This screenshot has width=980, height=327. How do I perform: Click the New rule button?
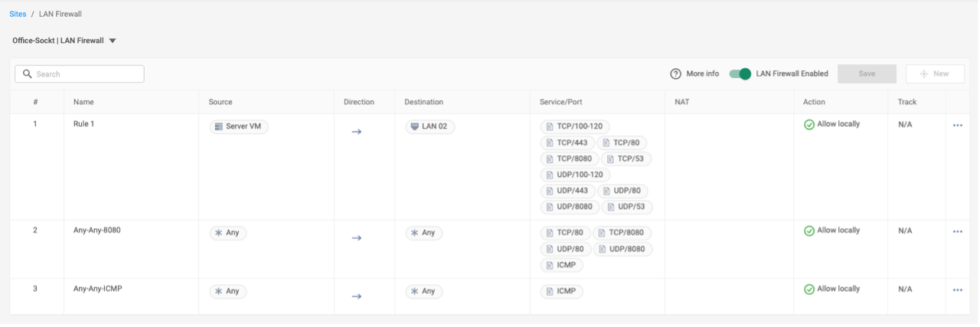[934, 74]
